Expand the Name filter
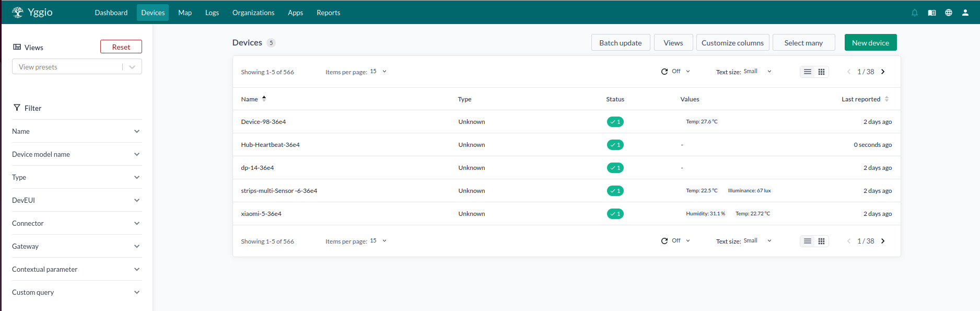 77,131
